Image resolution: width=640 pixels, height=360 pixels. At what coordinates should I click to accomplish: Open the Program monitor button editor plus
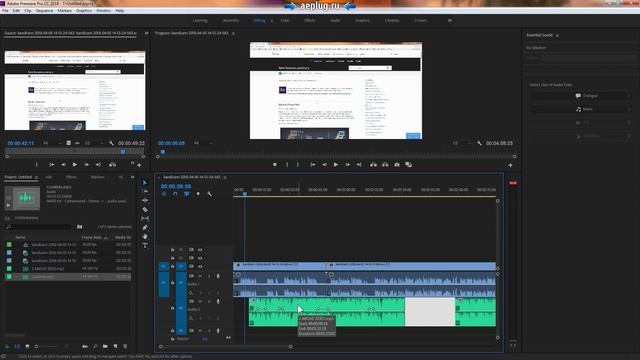pos(510,165)
